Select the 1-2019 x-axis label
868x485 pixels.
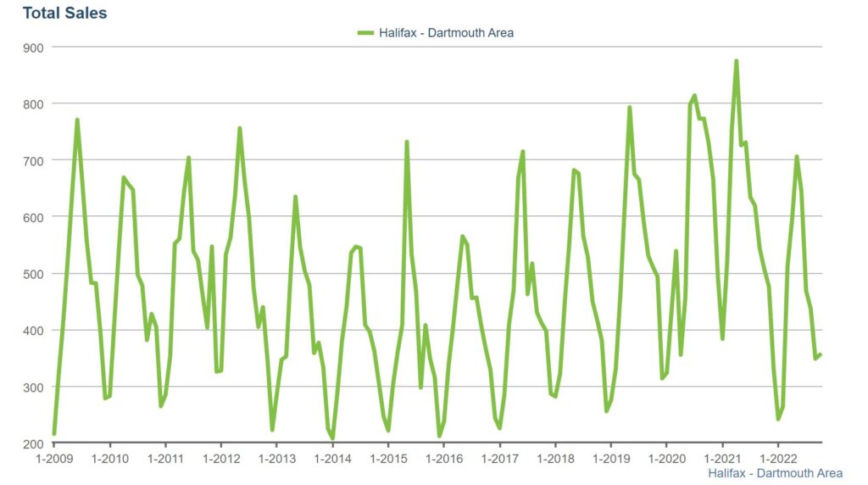coord(610,459)
